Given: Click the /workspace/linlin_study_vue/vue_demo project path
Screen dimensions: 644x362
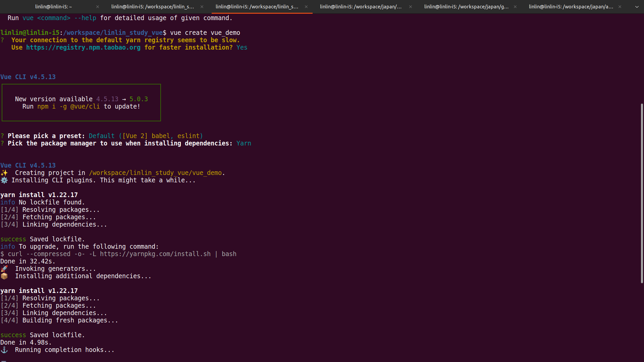Looking at the screenshot, I should tap(155, 173).
